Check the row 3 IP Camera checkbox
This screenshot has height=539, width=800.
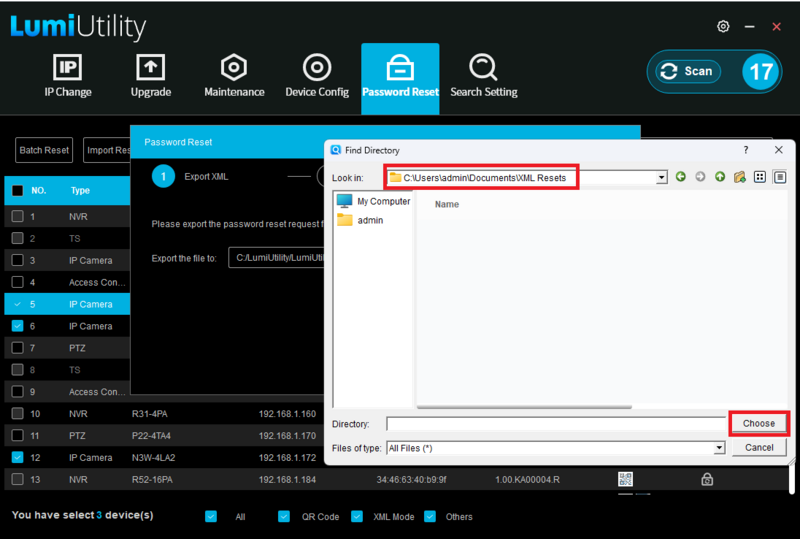pyautogui.click(x=17, y=260)
